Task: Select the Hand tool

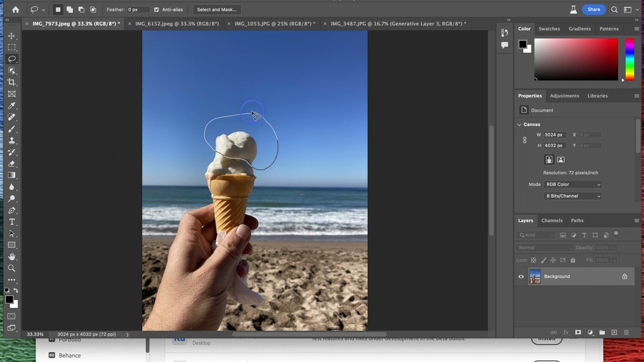Action: pyautogui.click(x=12, y=256)
